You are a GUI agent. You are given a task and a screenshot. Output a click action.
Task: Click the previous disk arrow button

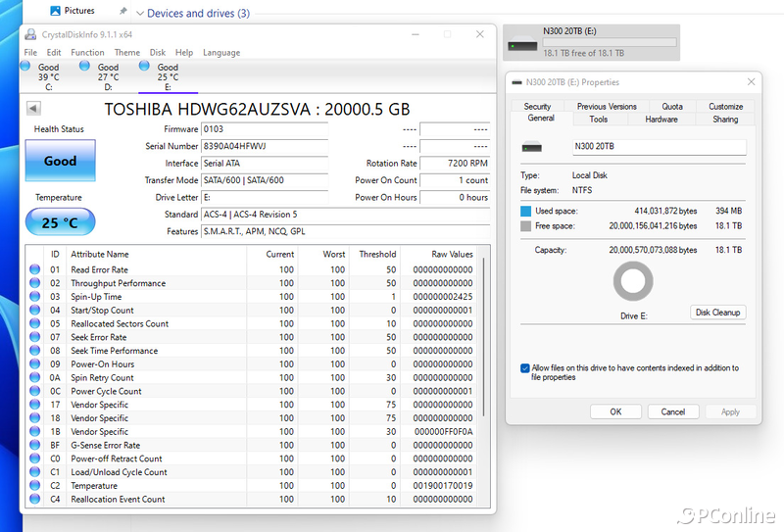(x=33, y=109)
